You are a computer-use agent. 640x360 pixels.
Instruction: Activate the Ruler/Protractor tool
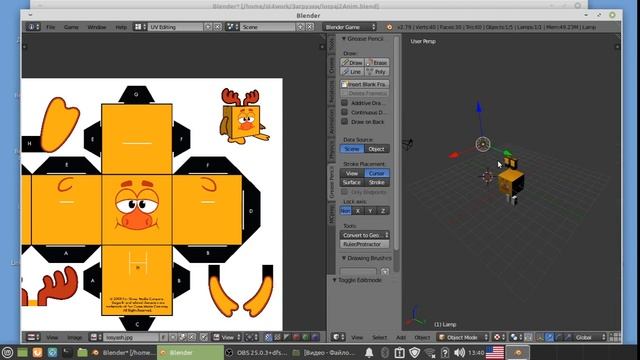tap(365, 244)
